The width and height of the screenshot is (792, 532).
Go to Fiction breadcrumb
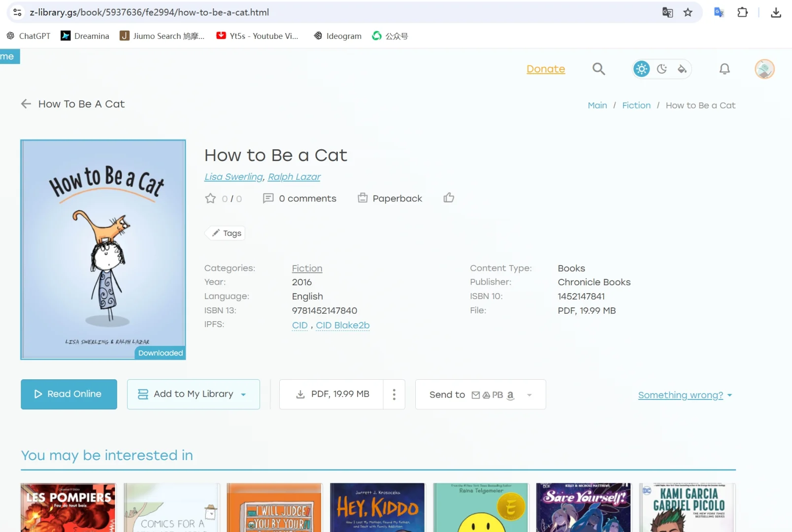[636, 105]
